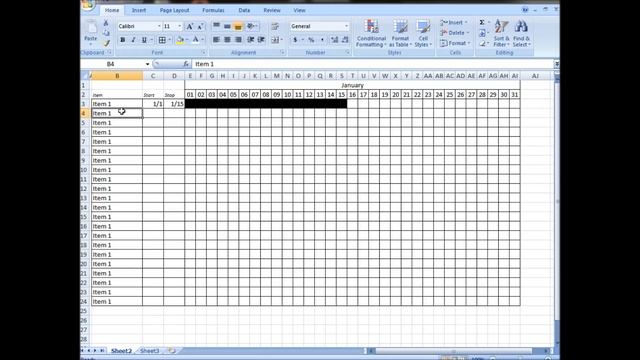Viewport: 640px width, 360px height.
Task: Click the Insert Function fx icon
Action: [x=186, y=64]
